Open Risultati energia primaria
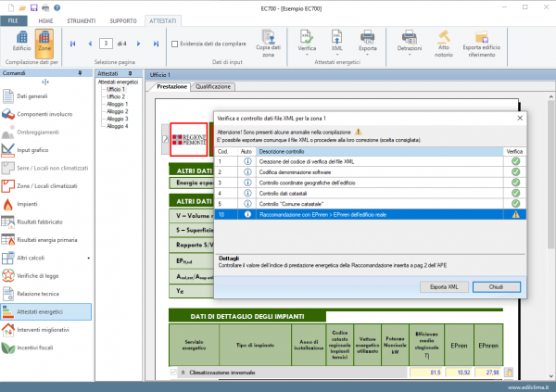This screenshot has width=556, height=392. pos(46,240)
